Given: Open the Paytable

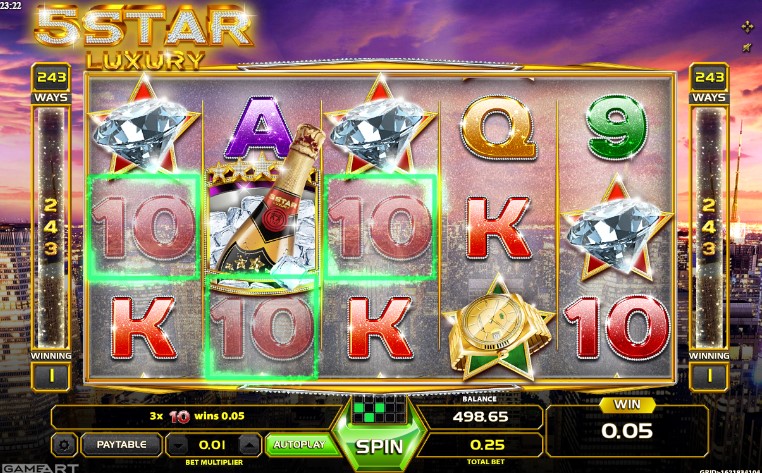Looking at the screenshot, I should [x=121, y=444].
